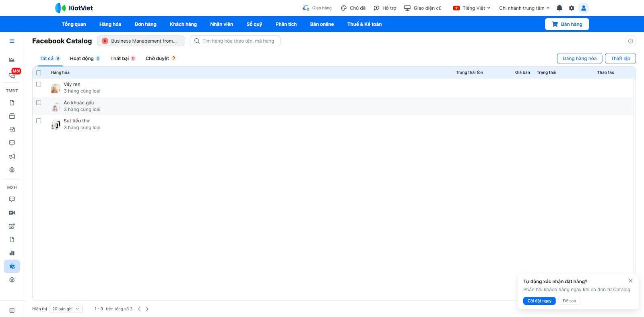This screenshot has width=644, height=317.
Task: Click the report icon at the sidebar bottom
Action: click(x=12, y=310)
